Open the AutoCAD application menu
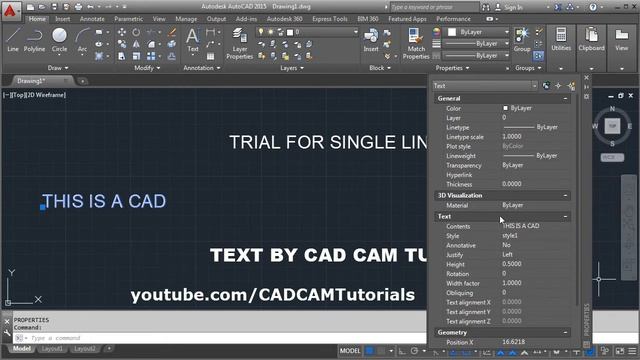The height and width of the screenshot is (360, 640). pos(10,10)
